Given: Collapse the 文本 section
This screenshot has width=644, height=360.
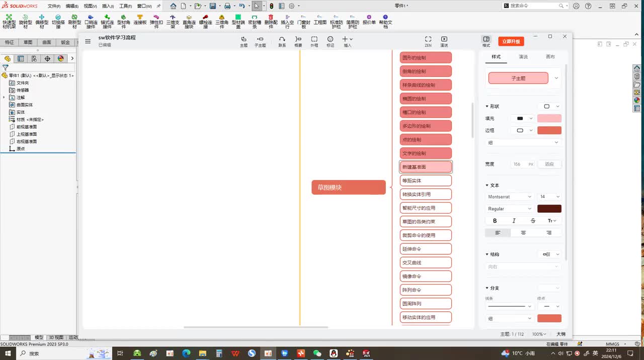Looking at the screenshot, I should (x=487, y=186).
